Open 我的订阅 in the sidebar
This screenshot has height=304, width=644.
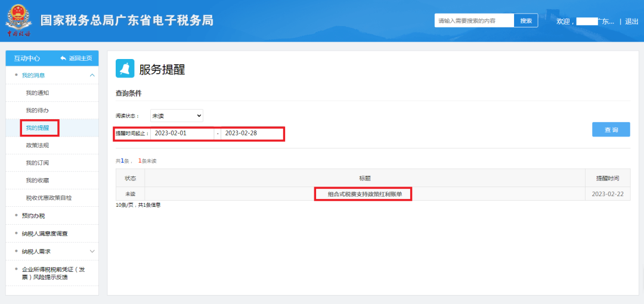pos(38,163)
